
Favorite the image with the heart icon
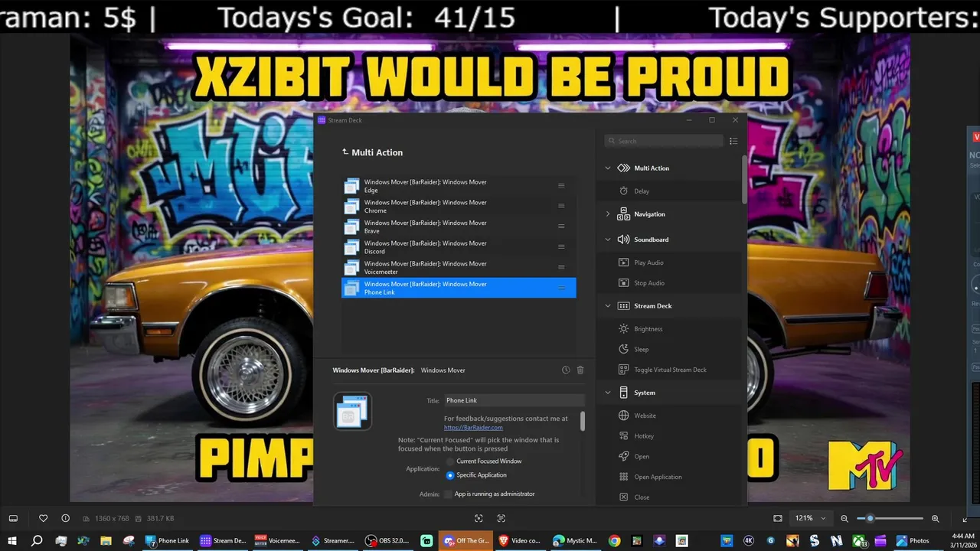[x=44, y=518]
